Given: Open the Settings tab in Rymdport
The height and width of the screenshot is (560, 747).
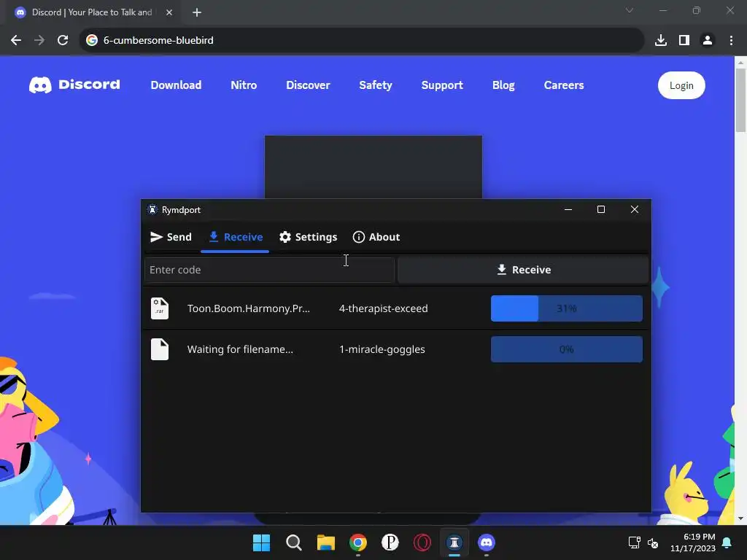Looking at the screenshot, I should (x=309, y=237).
